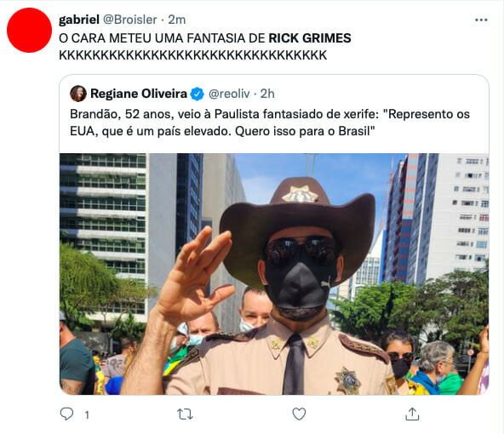The image size is (504, 434).
Task: Click the 2h timestamp on the quoted tweet
Action: (267, 94)
